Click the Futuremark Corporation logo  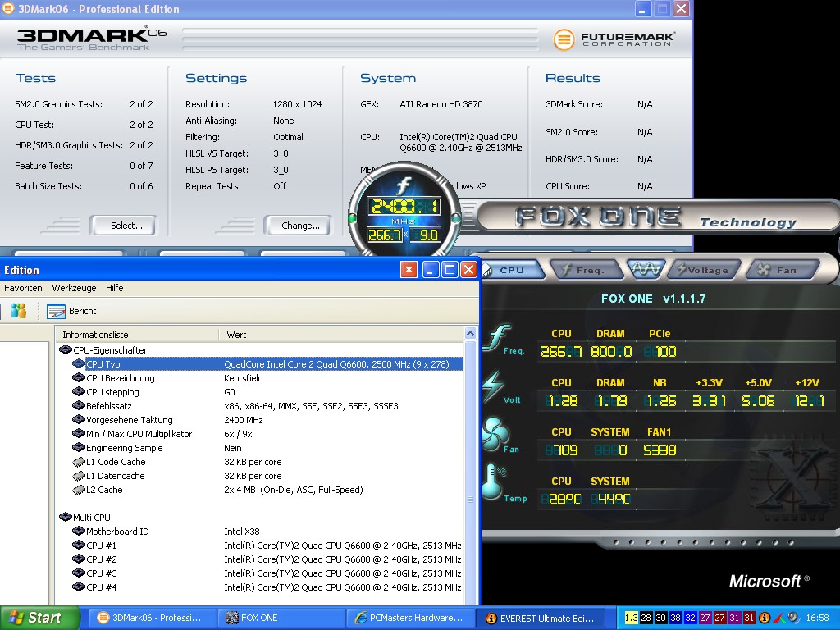(614, 39)
